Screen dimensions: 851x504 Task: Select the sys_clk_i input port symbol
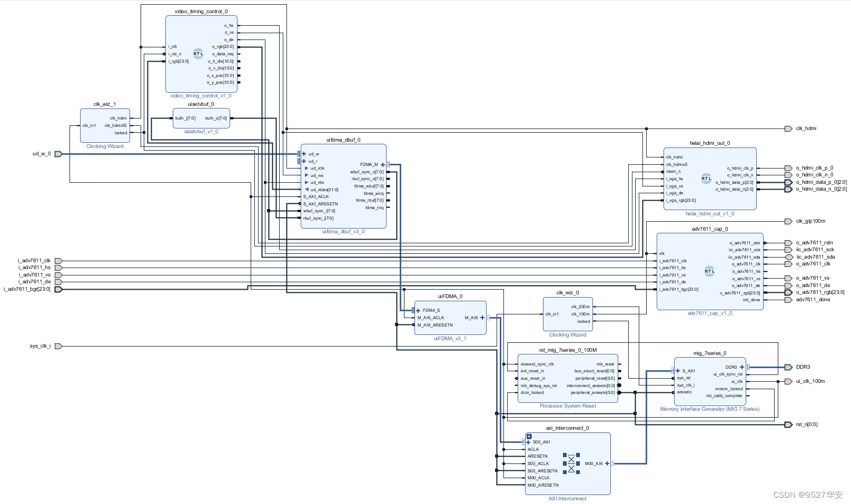tap(58, 346)
